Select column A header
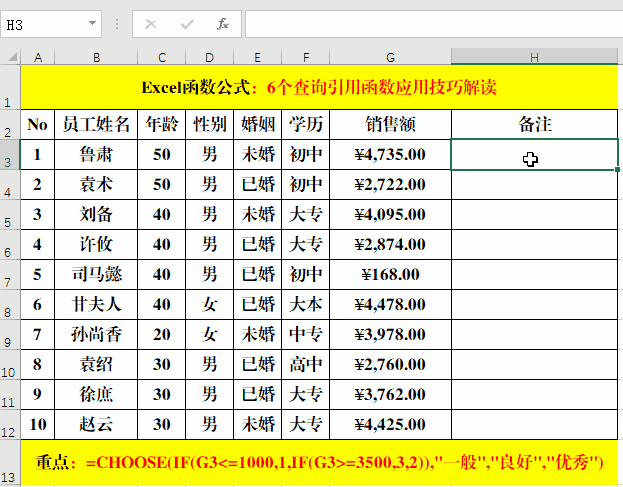The width and height of the screenshot is (623, 487). pyautogui.click(x=38, y=57)
